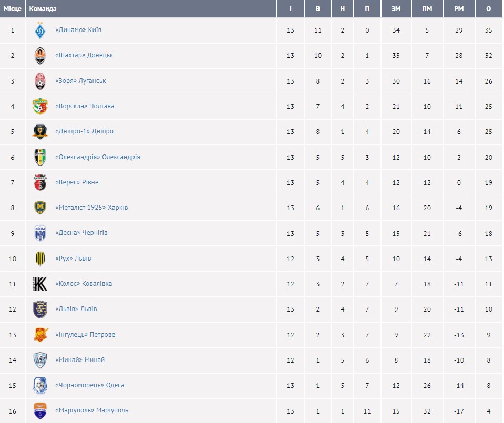Viewport: 504px width, 423px height.
Task: Click the «О» points column header
Action: [489, 9]
